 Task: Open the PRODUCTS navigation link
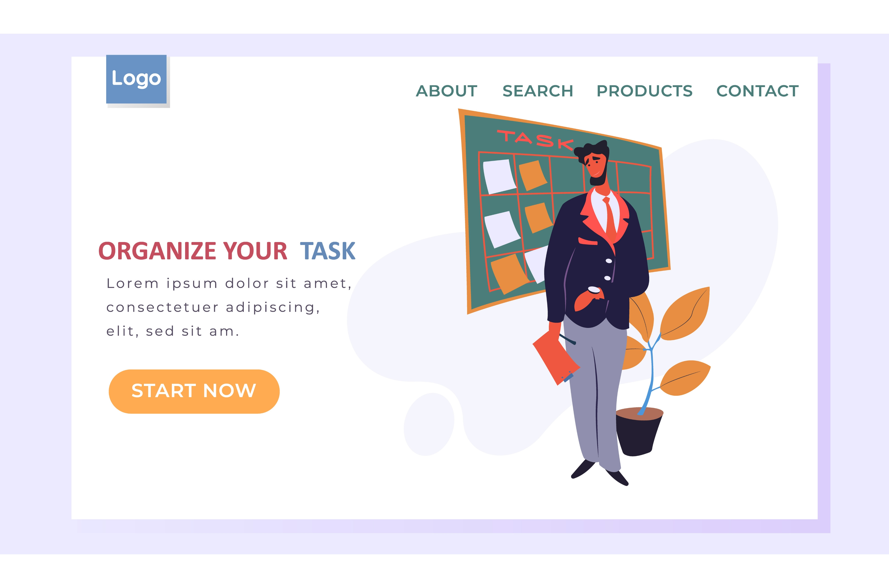pyautogui.click(x=644, y=91)
